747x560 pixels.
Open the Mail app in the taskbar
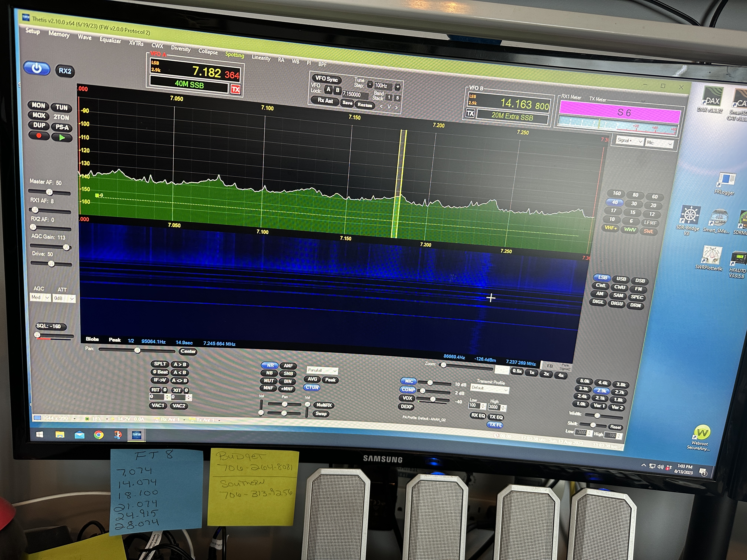[x=79, y=435]
